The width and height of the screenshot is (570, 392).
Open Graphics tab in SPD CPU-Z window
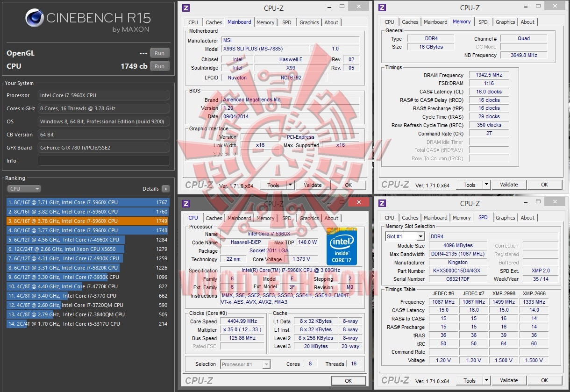[506, 218]
